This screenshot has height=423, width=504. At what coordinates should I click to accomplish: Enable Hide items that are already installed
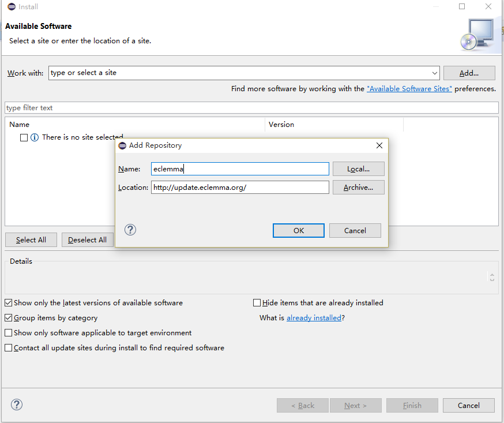pos(257,303)
